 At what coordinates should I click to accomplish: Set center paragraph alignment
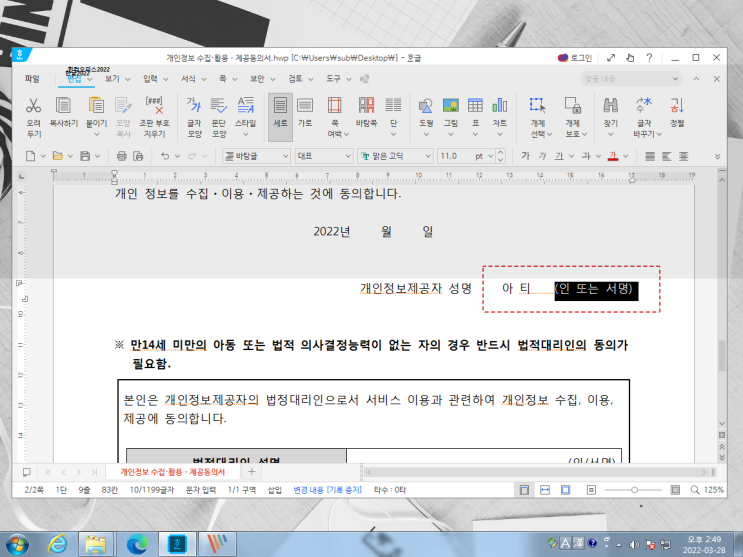tap(683, 156)
